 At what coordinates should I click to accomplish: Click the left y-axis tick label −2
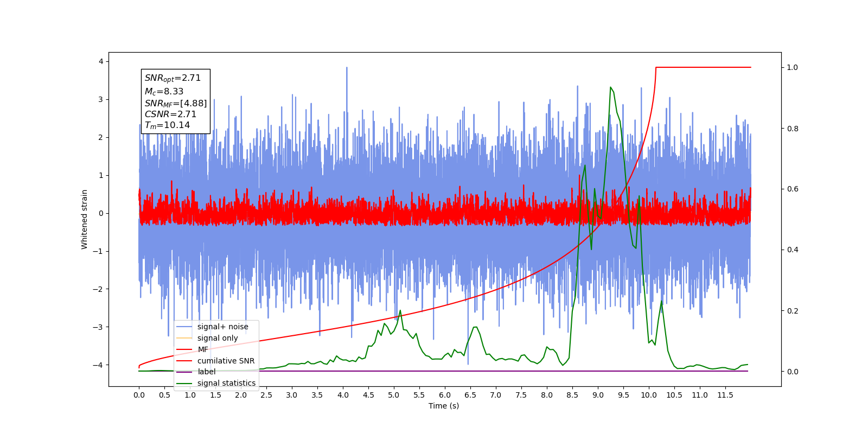tap(98, 289)
